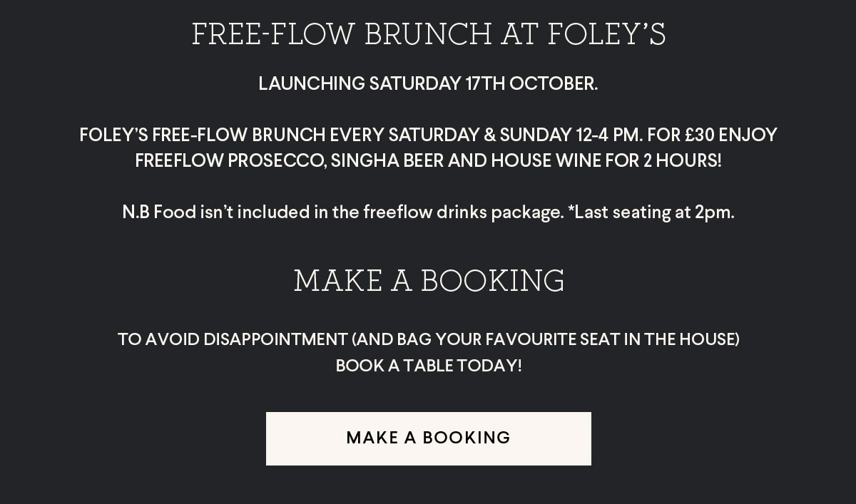Screen dimensions: 856x504
Task: Click the Launching Saturday 17th October line
Action: (x=428, y=84)
